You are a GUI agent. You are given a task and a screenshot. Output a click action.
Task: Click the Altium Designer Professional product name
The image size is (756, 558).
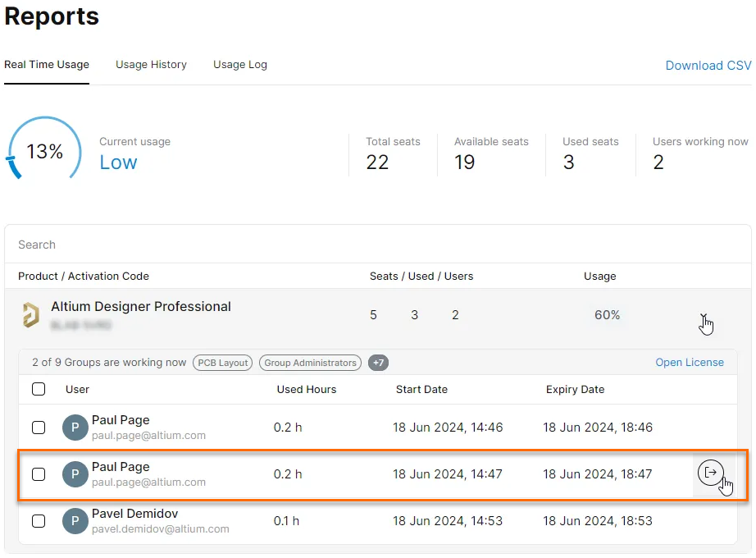coord(141,307)
